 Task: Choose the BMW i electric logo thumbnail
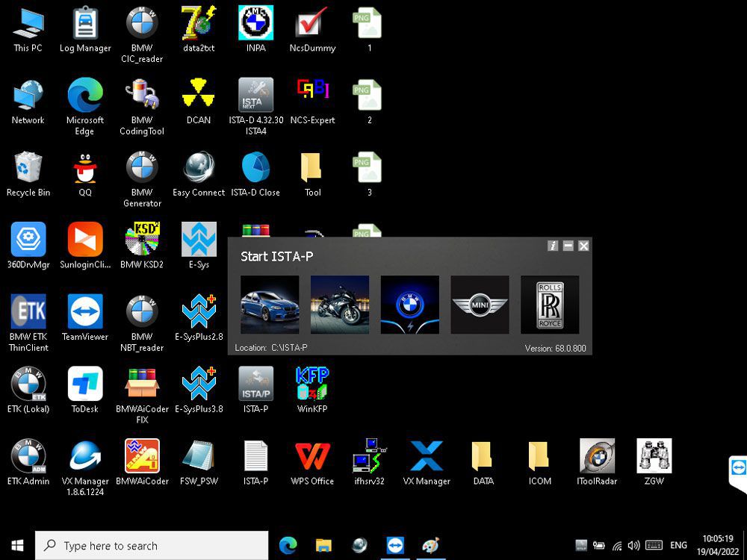pyautogui.click(x=409, y=305)
